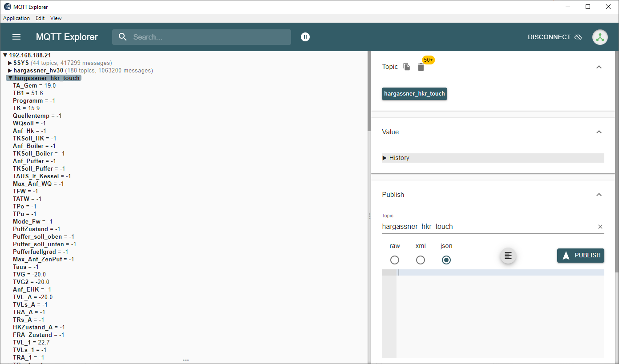This screenshot has height=364, width=619.
Task: Select the TVG2 = -20.0 row
Action: pyautogui.click(x=31, y=282)
